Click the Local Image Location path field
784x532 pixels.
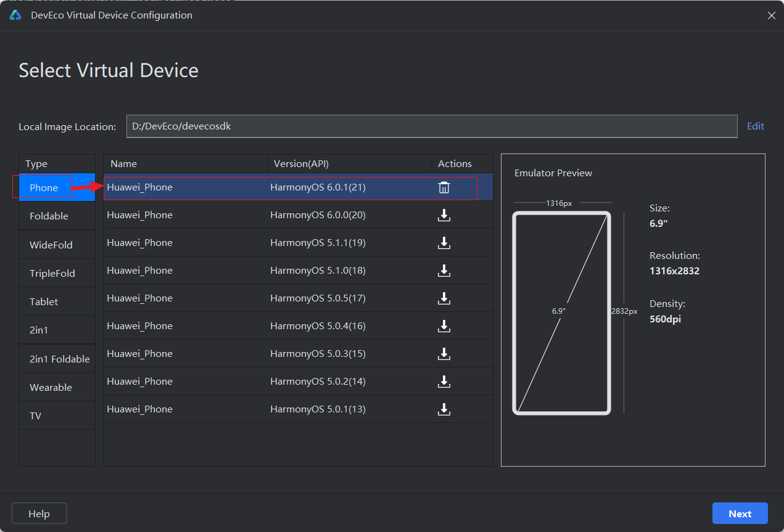click(432, 126)
